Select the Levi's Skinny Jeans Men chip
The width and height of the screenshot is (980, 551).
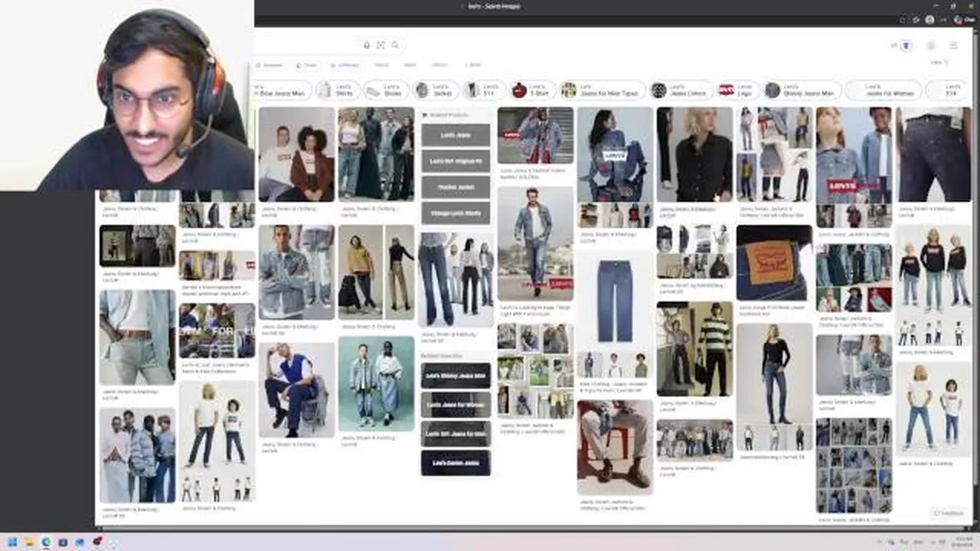pos(802,90)
